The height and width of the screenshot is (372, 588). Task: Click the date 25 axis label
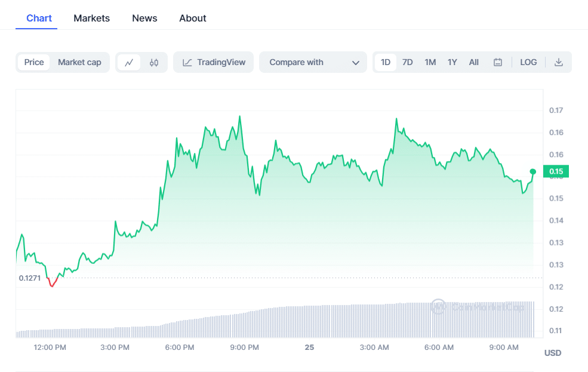pos(309,348)
